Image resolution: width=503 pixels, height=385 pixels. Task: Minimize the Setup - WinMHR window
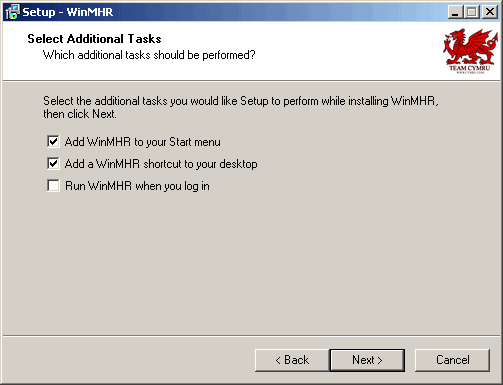(455, 12)
